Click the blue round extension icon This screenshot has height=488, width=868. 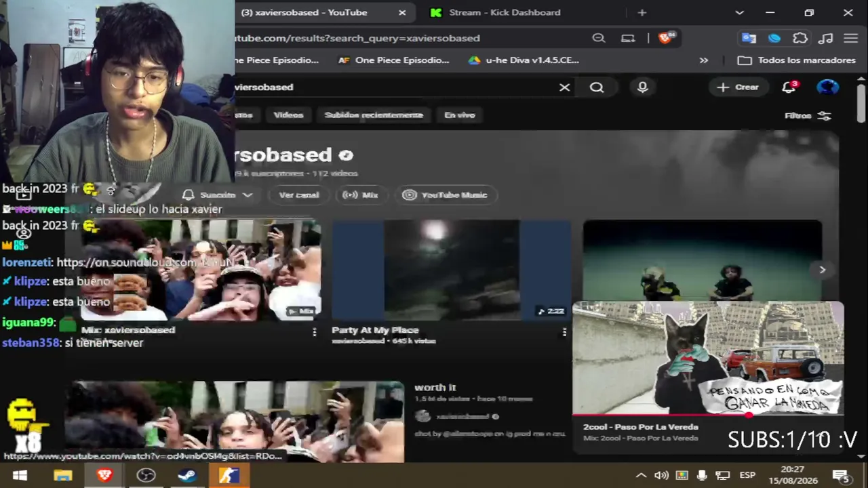point(774,38)
